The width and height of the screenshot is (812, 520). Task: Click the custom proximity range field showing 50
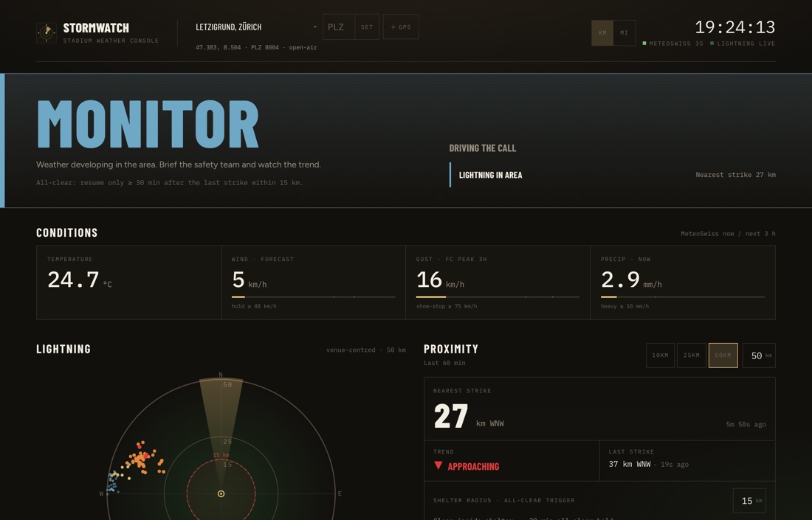[x=759, y=356]
